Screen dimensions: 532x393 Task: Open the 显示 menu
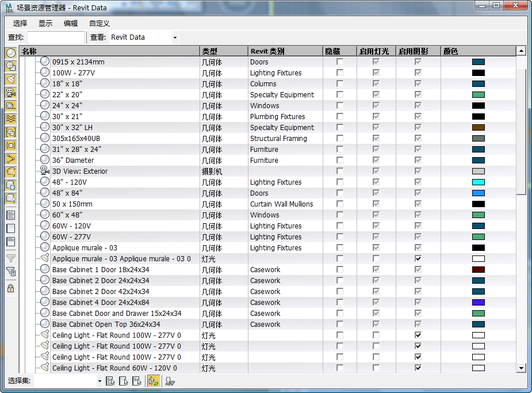45,24
